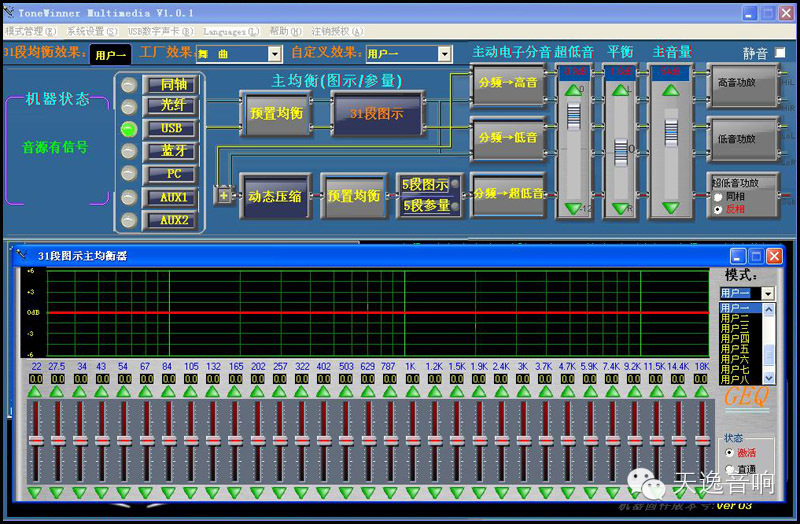The image size is (800, 524).
Task: Raise 主音量 master volume up arrow
Action: pos(670,91)
